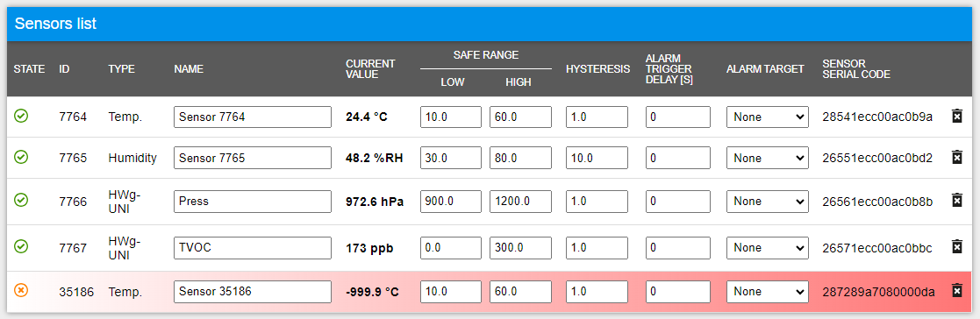The height and width of the screenshot is (319, 980).
Task: Click green OK state icon for 7764
Action: [21, 116]
